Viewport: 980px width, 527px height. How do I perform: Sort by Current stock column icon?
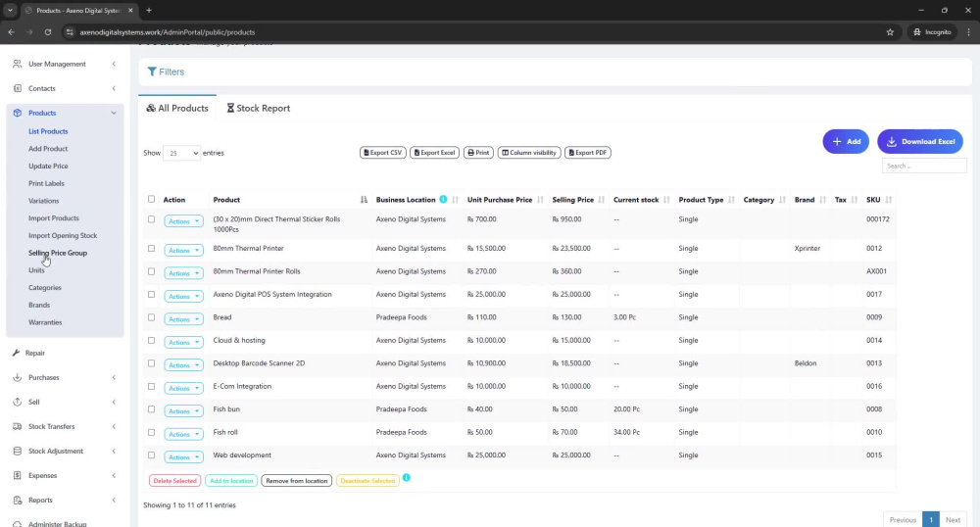[666, 200]
